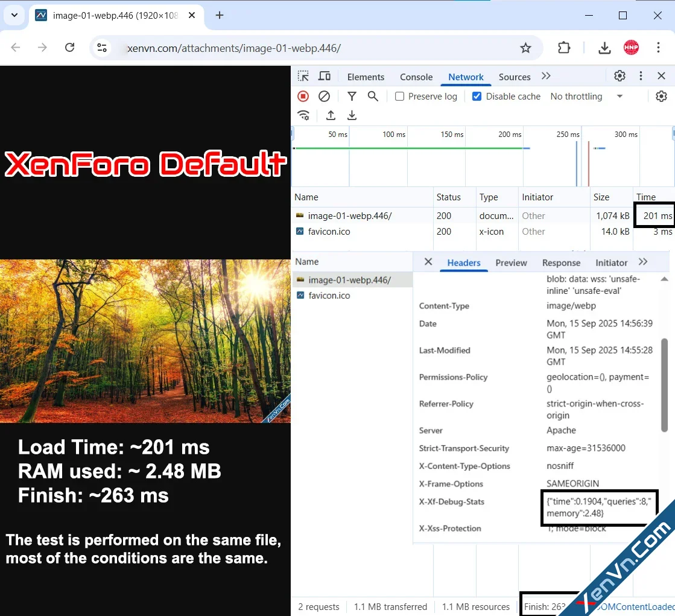Viewport: 675px width, 616px height.
Task: Open the browser Downloads icon
Action: 604,48
